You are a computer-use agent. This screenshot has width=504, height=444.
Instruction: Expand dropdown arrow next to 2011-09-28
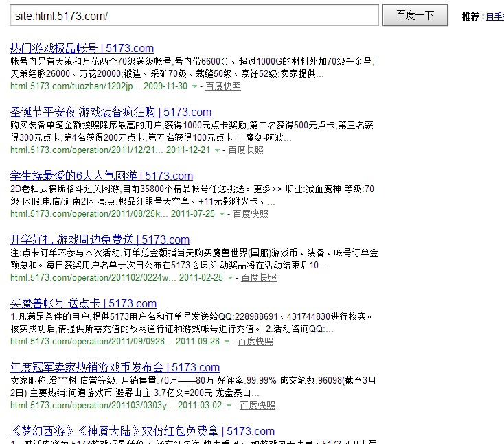[x=227, y=342]
